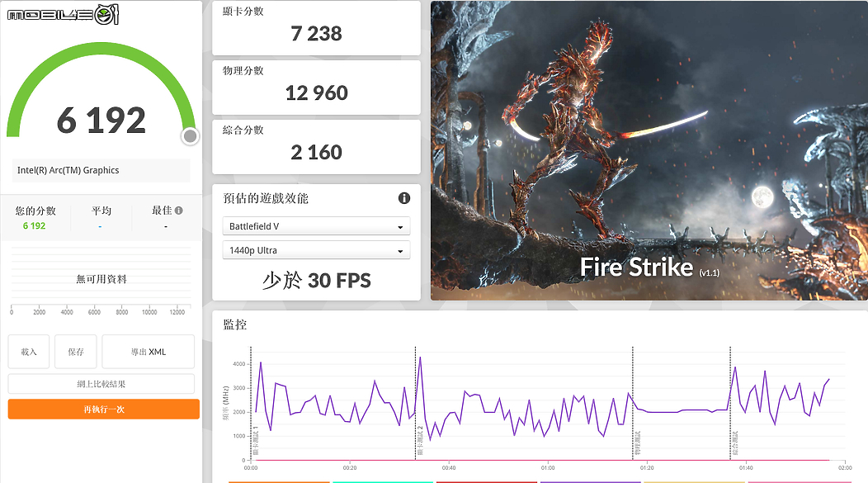868x483 pixels.
Task: Click the 顯卡測試 1 dashed marker in chart
Action: [x=252, y=403]
